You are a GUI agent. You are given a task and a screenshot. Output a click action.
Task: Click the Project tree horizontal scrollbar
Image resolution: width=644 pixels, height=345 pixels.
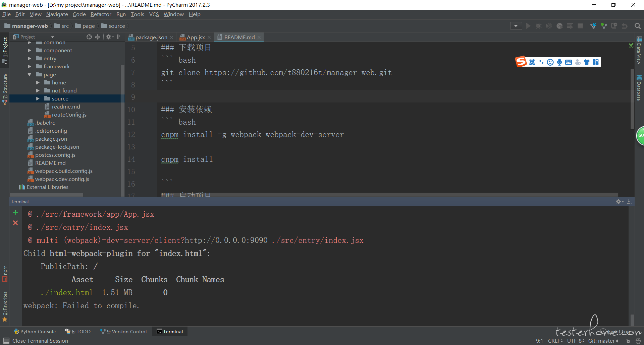coord(47,195)
